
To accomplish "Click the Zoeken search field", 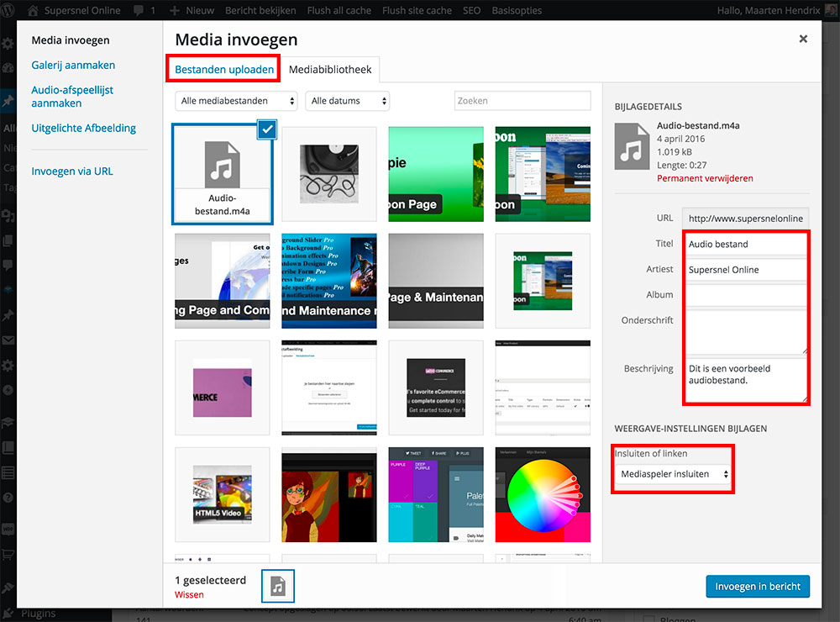I will coord(522,100).
